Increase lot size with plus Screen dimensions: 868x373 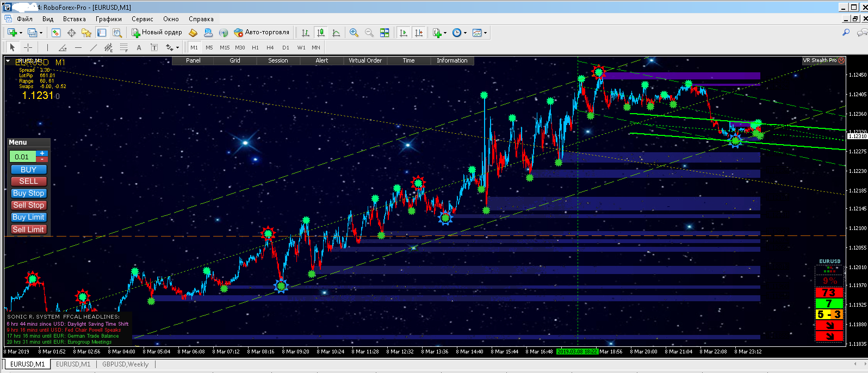(x=42, y=154)
